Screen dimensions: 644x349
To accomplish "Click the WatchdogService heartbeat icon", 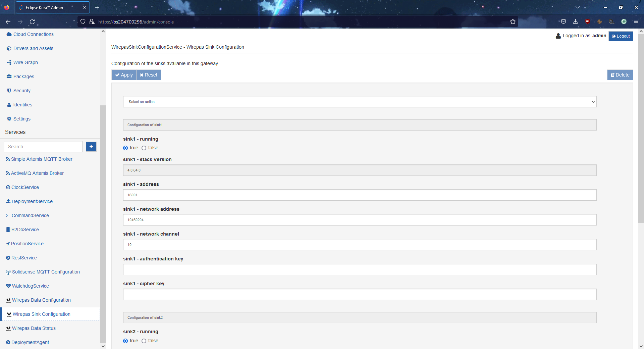I will click(8, 286).
